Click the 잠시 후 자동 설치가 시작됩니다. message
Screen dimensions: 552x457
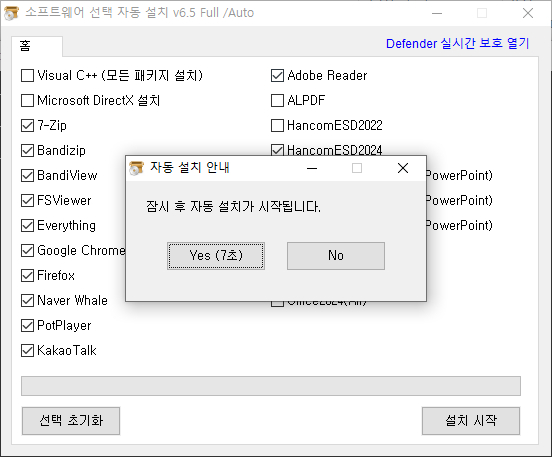pyautogui.click(x=233, y=206)
